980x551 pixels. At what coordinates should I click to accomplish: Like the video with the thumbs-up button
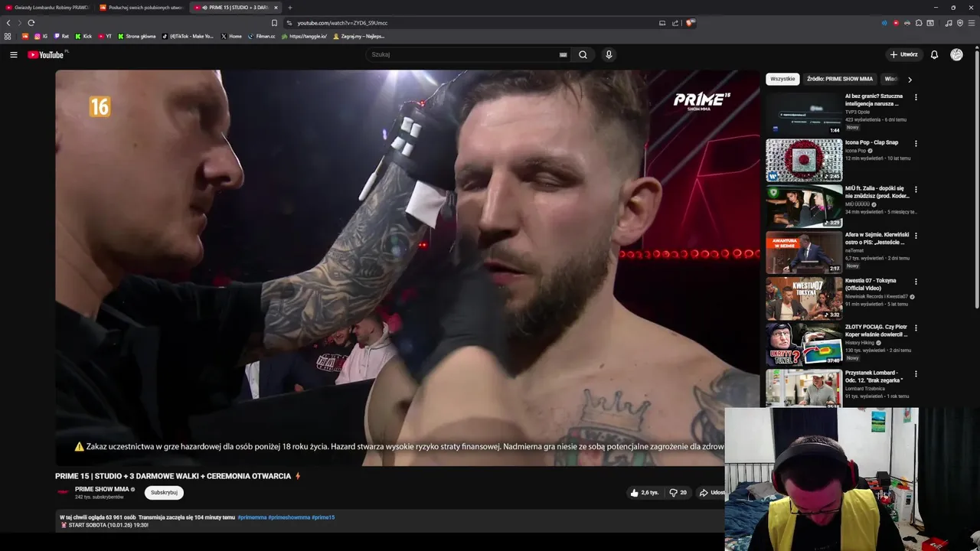click(644, 493)
